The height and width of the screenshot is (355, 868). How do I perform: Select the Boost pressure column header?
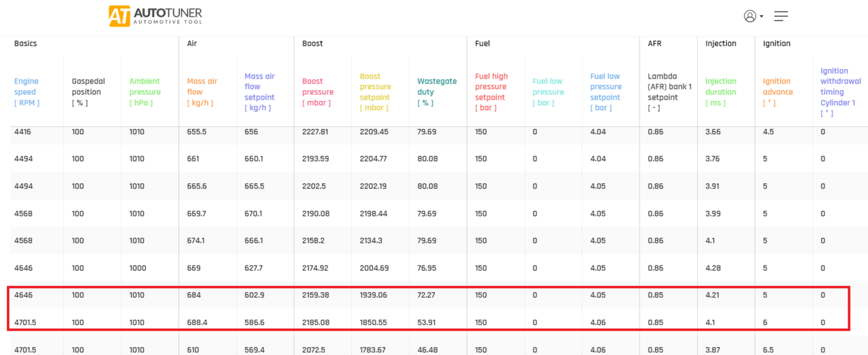(318, 92)
